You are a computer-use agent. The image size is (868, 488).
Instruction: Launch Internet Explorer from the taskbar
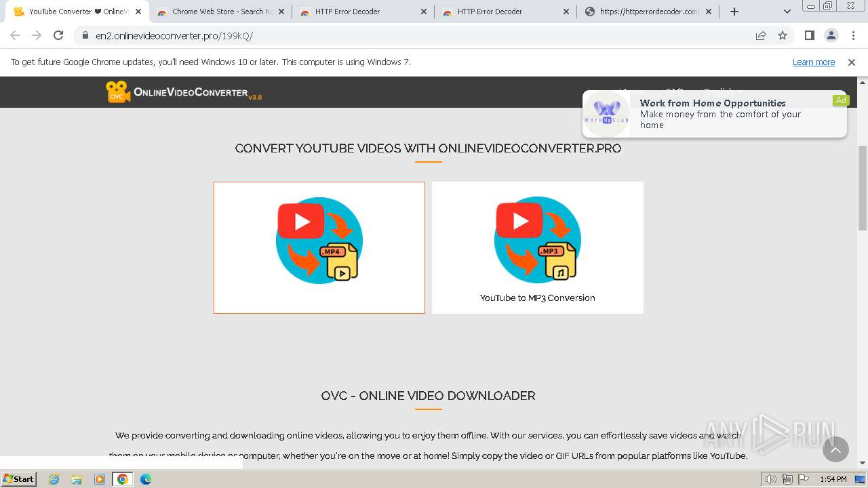click(54, 479)
